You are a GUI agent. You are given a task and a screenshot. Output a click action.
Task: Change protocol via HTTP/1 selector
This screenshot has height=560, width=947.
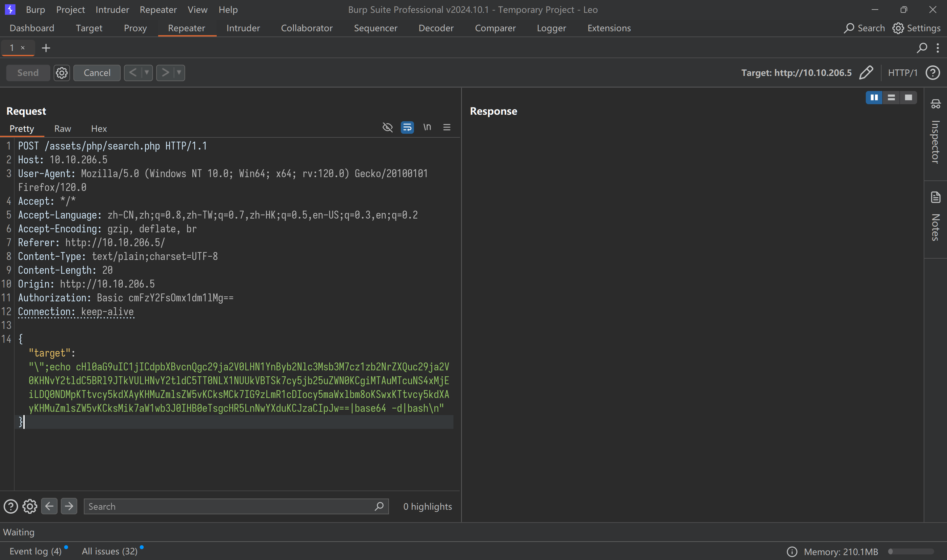point(903,72)
